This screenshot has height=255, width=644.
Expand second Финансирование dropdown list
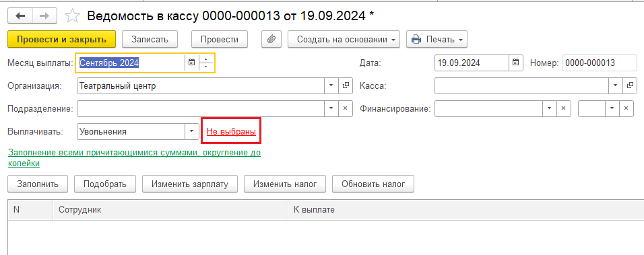612,108
